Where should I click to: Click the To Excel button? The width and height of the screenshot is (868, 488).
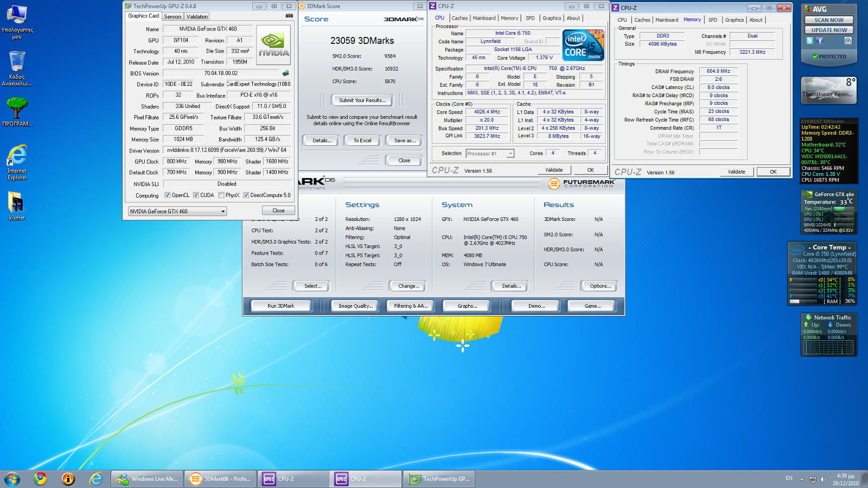(x=362, y=140)
